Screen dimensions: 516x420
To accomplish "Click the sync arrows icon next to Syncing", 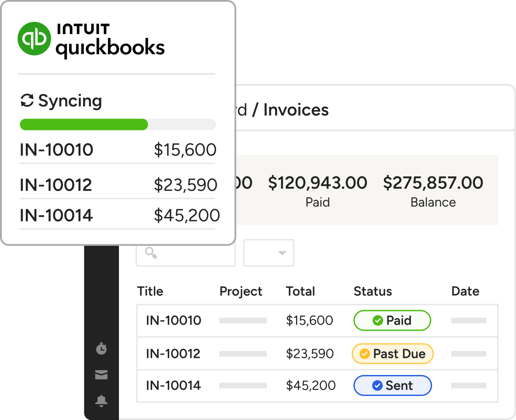I will coord(27,100).
